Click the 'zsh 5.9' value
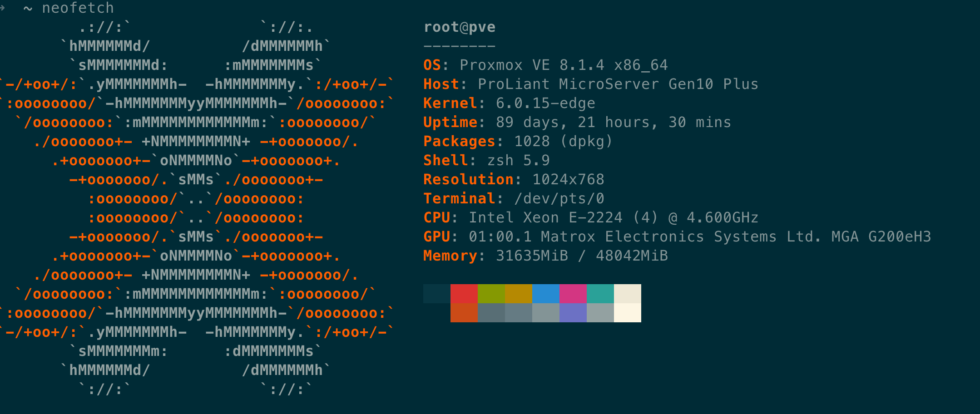The width and height of the screenshot is (980, 414). click(518, 161)
